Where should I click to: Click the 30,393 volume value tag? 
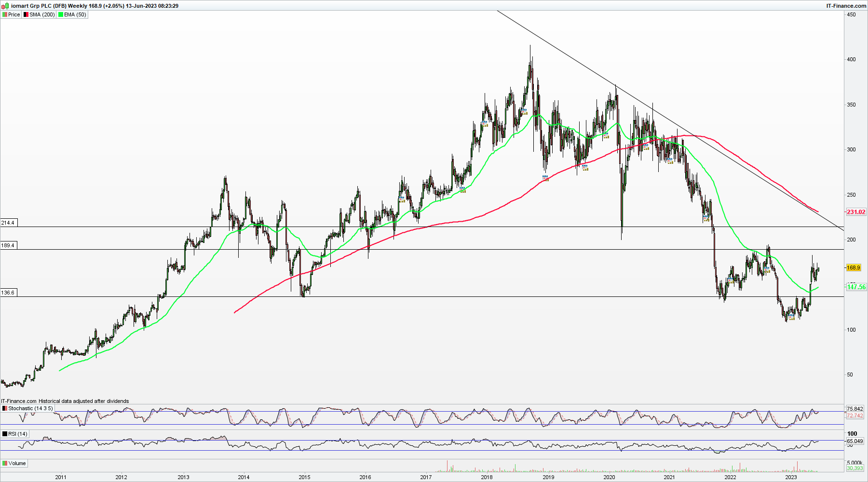pos(855,468)
